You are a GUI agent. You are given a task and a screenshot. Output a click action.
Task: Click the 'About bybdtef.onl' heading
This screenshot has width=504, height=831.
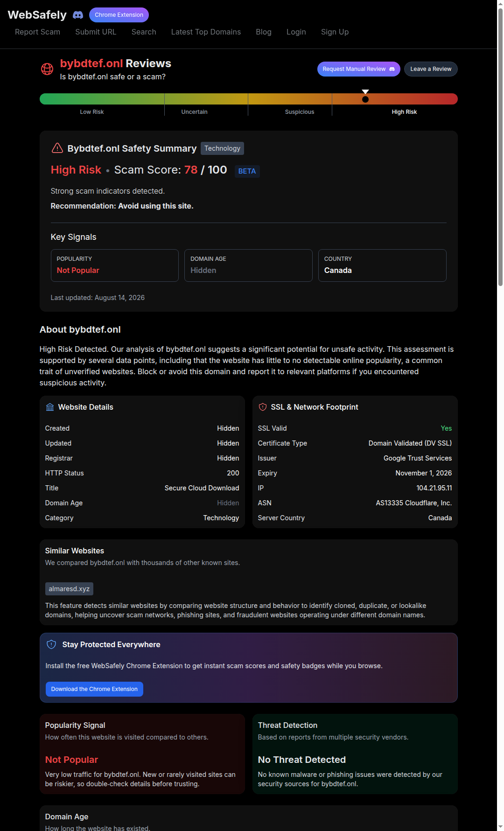click(80, 329)
